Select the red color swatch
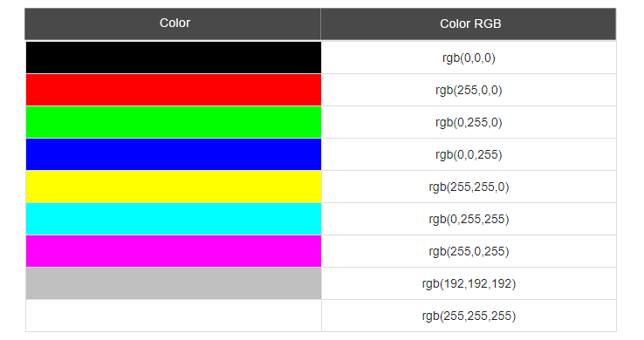 (x=174, y=90)
